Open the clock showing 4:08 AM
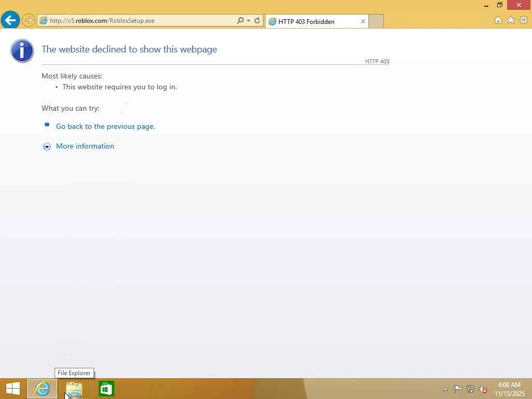The height and width of the screenshot is (399, 532). pyautogui.click(x=509, y=389)
